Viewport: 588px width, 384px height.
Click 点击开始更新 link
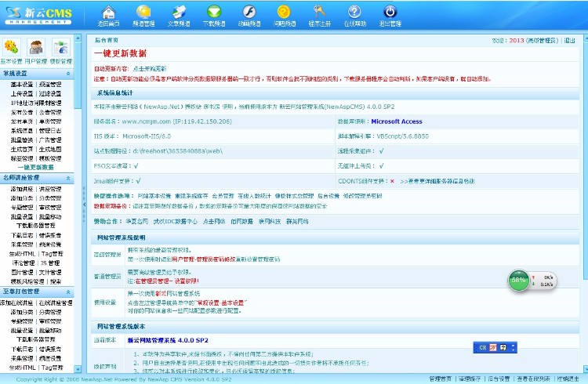tap(149, 69)
